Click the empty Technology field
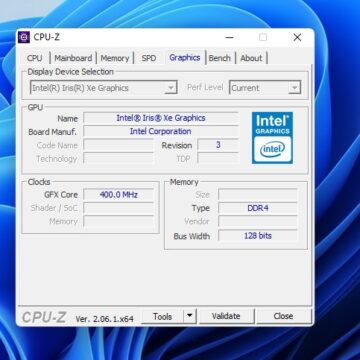This screenshot has height=360, width=360. pos(118,159)
